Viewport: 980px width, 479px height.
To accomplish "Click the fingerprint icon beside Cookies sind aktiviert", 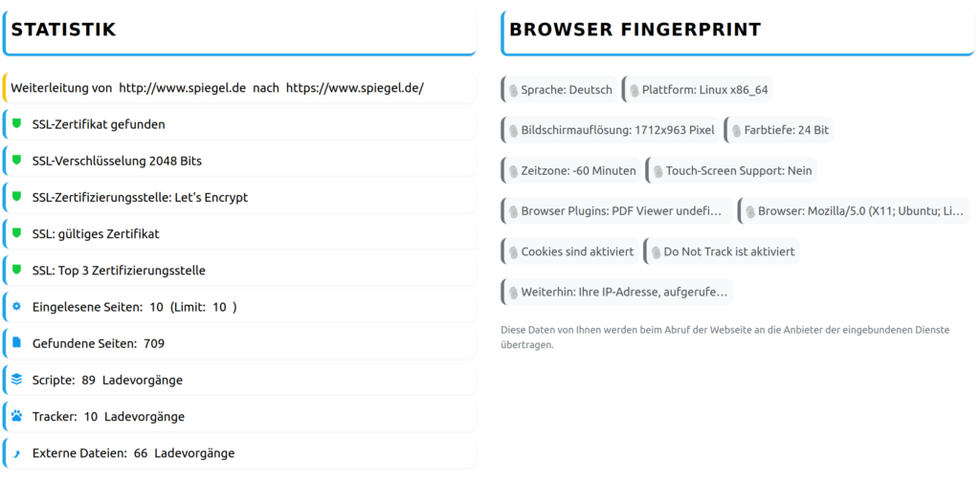I will click(512, 252).
